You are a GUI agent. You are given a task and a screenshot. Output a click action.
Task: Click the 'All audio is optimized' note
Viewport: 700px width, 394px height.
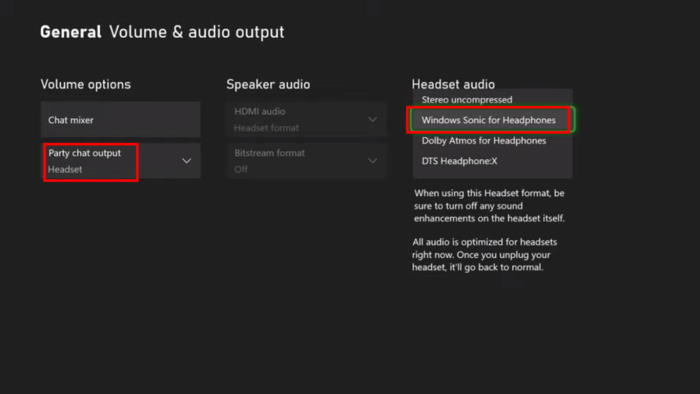click(x=485, y=254)
